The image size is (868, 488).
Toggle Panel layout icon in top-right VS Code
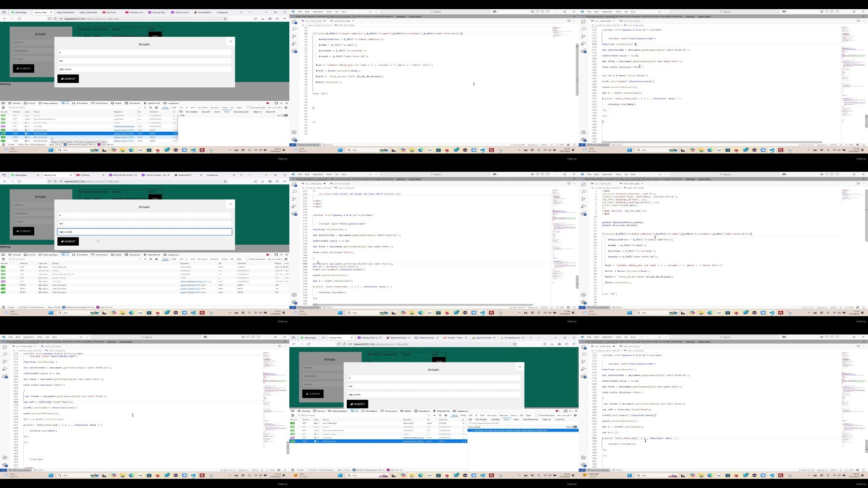[x=831, y=12]
